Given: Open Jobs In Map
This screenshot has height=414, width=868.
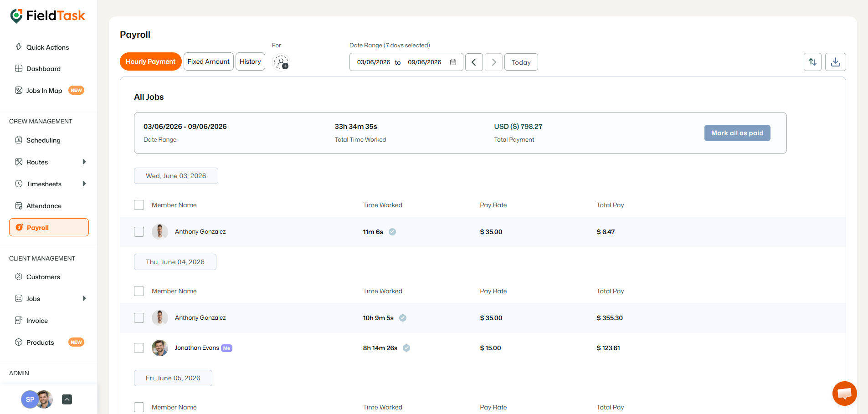Looking at the screenshot, I should 44,91.
